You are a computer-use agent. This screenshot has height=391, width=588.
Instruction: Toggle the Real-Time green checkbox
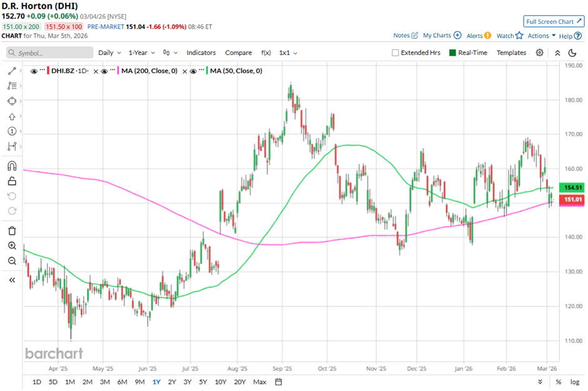tap(452, 53)
